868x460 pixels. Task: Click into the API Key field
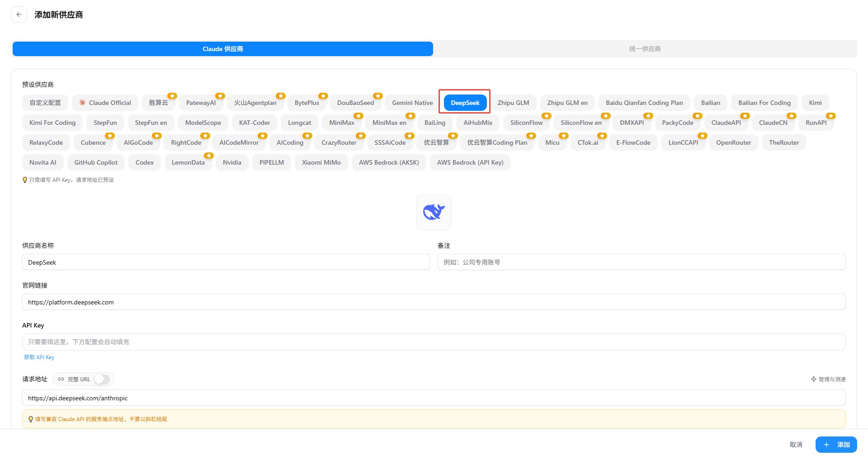(434, 342)
